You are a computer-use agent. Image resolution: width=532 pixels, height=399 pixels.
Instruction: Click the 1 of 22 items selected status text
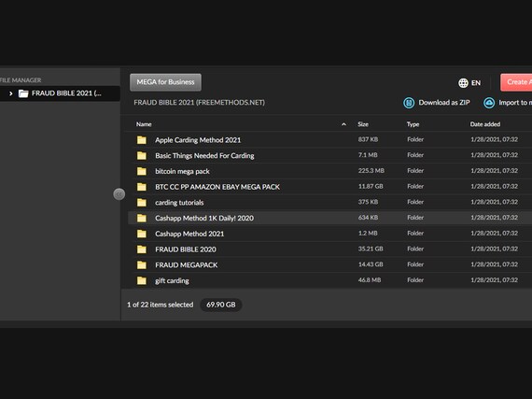(x=161, y=305)
